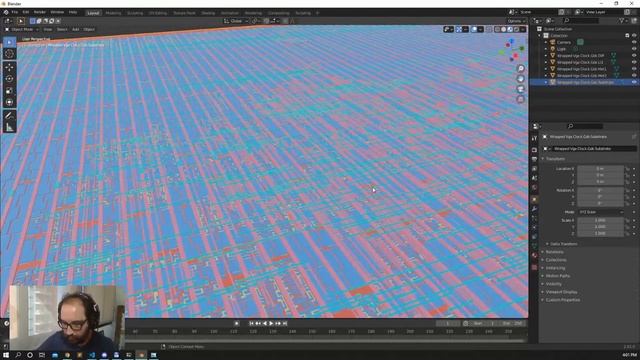Open the Material properties tab icon
640x360 pixels.
534,256
